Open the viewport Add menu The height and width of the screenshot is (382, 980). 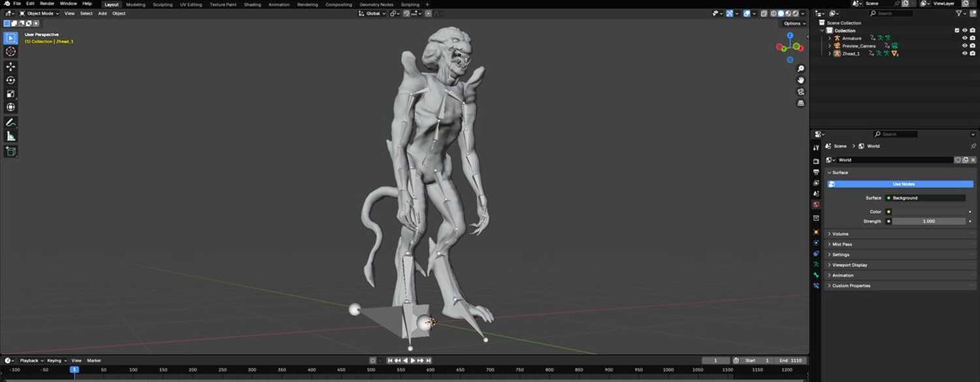pos(103,13)
